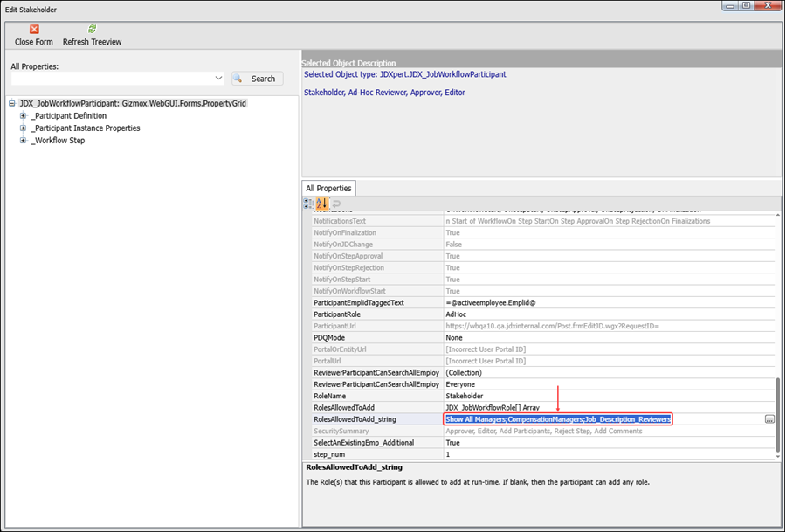Image resolution: width=786 pixels, height=532 pixels.
Task: Select the _Workflow Step tree item label
Action: 58,140
